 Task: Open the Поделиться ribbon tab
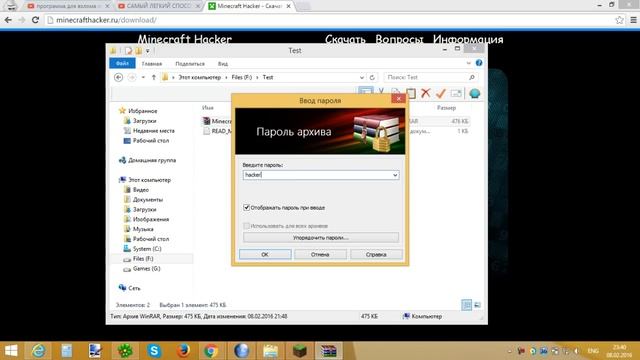click(x=190, y=64)
